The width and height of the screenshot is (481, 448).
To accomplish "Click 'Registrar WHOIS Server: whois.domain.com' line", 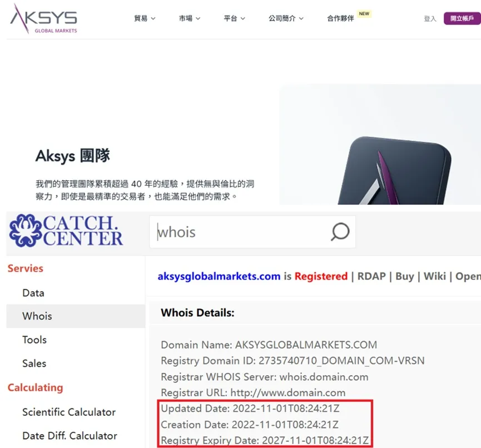I will [265, 377].
